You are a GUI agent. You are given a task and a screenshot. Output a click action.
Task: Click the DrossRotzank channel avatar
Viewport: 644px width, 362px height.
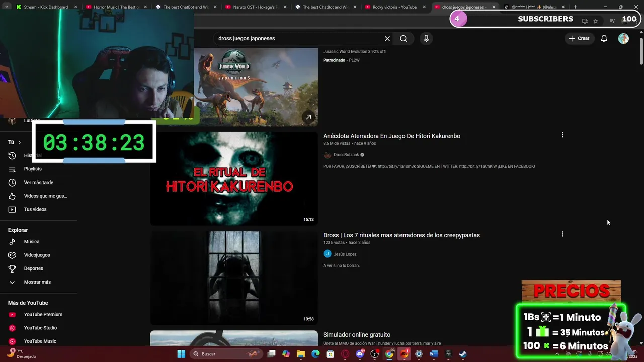[327, 155]
